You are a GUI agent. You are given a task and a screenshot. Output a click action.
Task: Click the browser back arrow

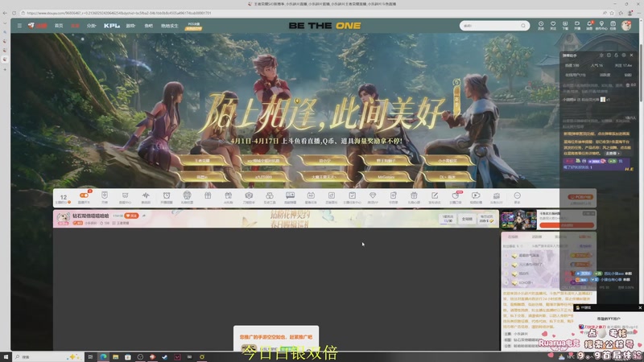tap(5, 13)
